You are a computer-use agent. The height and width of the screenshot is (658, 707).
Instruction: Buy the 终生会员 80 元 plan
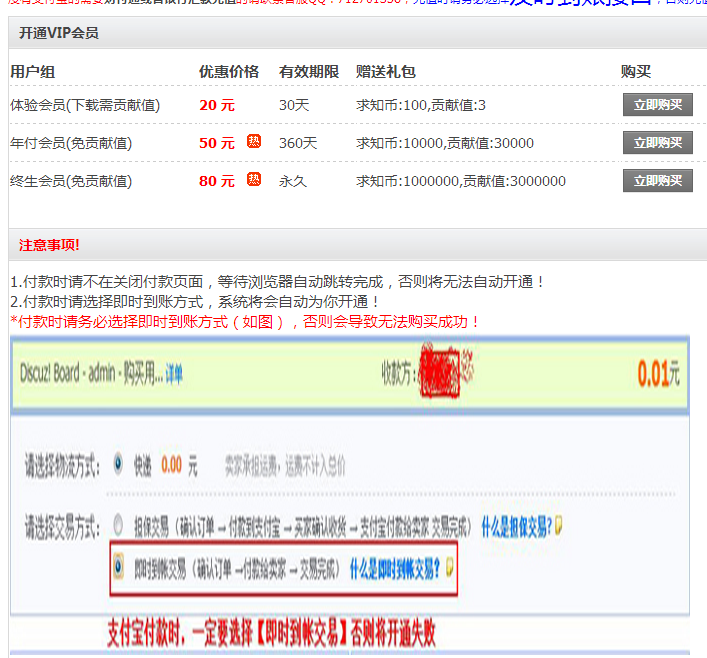click(x=657, y=181)
